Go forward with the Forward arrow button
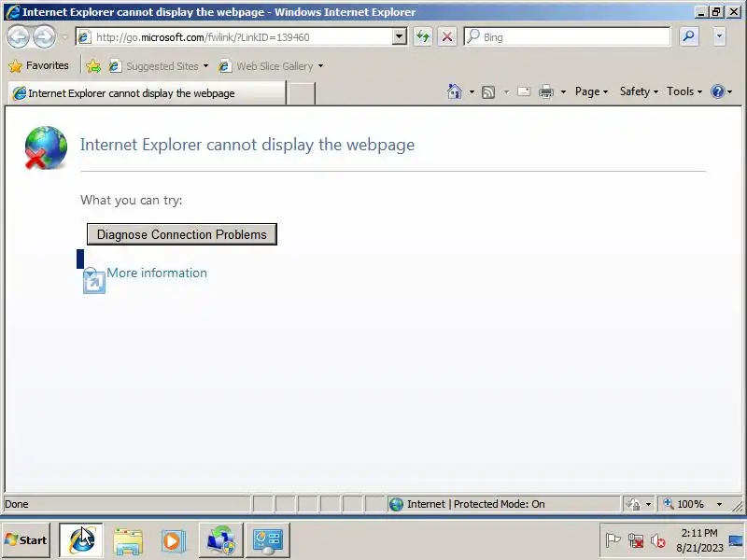 point(44,37)
